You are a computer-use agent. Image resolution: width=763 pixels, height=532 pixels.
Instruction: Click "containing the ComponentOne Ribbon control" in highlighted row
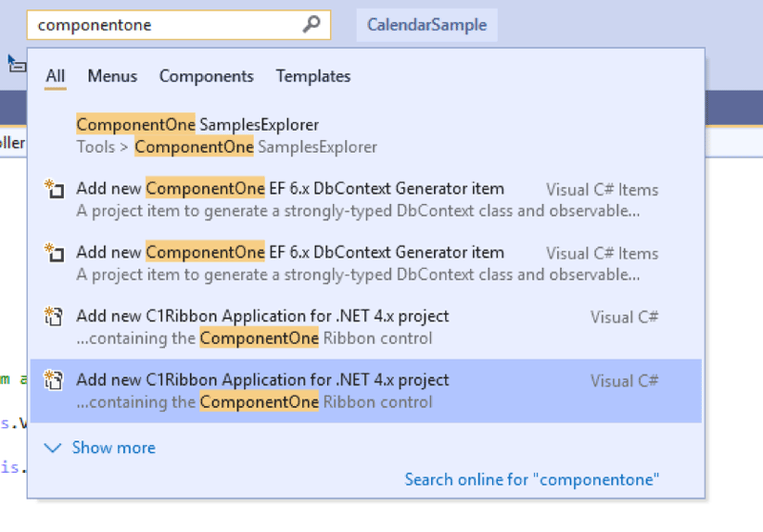coord(255,401)
